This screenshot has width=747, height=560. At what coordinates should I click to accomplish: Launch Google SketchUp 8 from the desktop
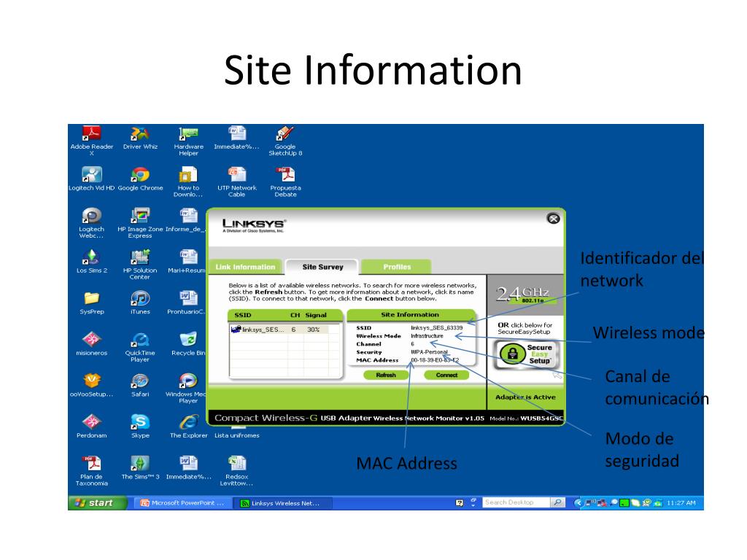coord(285,141)
